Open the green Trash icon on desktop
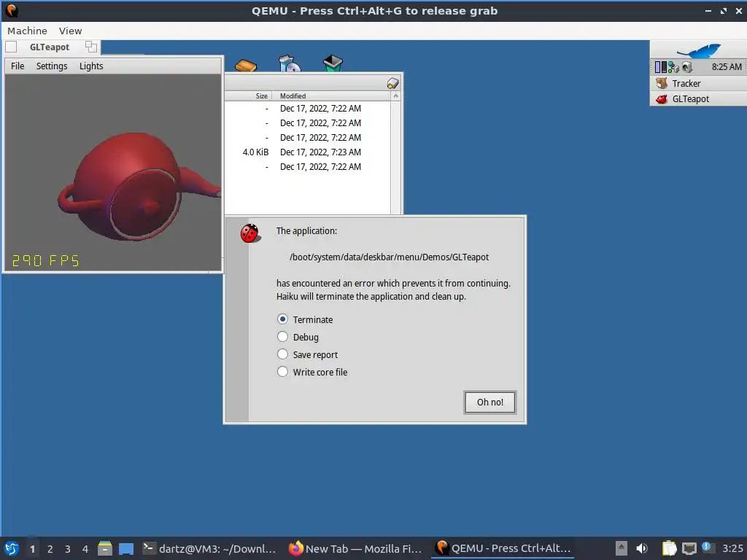This screenshot has height=560, width=747. 333,63
